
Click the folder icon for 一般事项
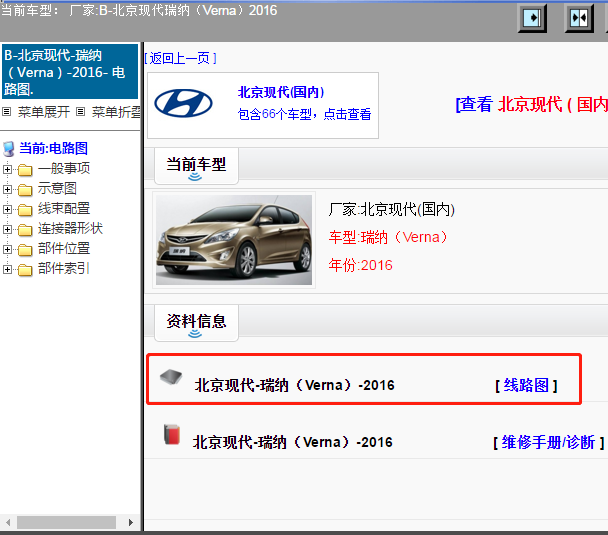[25, 169]
